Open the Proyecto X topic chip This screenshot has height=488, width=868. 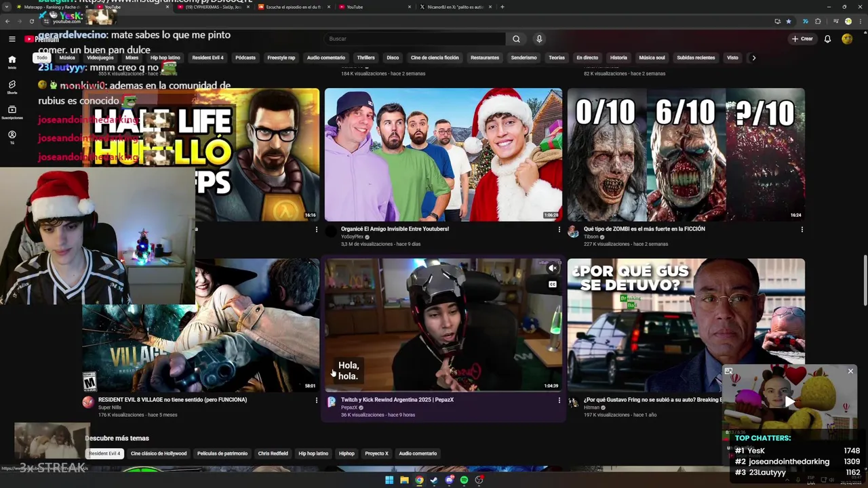coord(376,453)
